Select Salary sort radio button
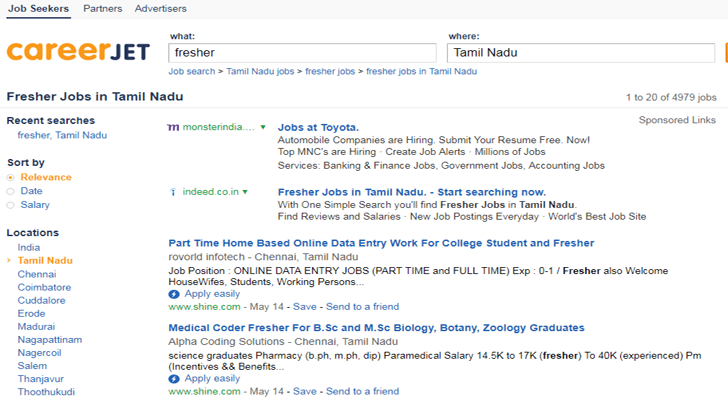The width and height of the screenshot is (728, 400). pos(11,205)
